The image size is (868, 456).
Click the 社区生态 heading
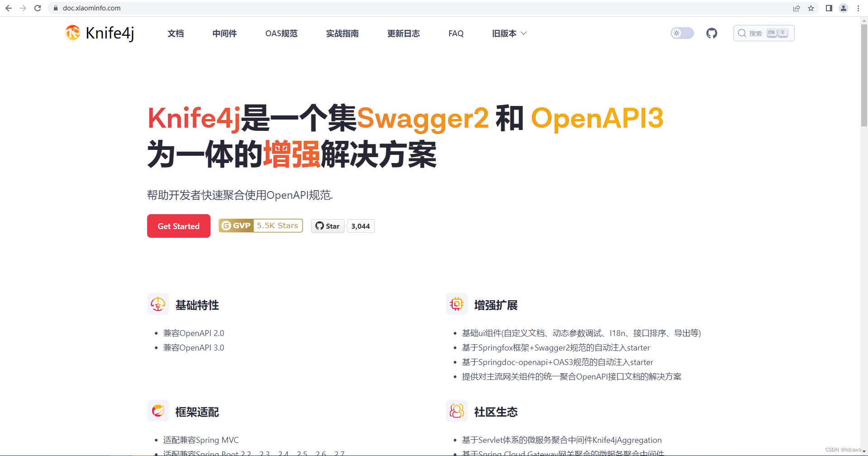click(x=496, y=412)
